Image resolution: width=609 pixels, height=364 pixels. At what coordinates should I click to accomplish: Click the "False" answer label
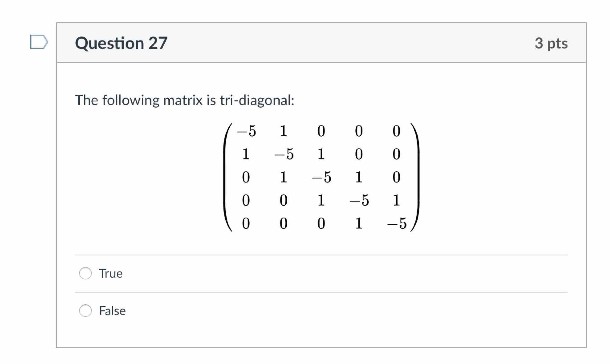click(x=112, y=311)
